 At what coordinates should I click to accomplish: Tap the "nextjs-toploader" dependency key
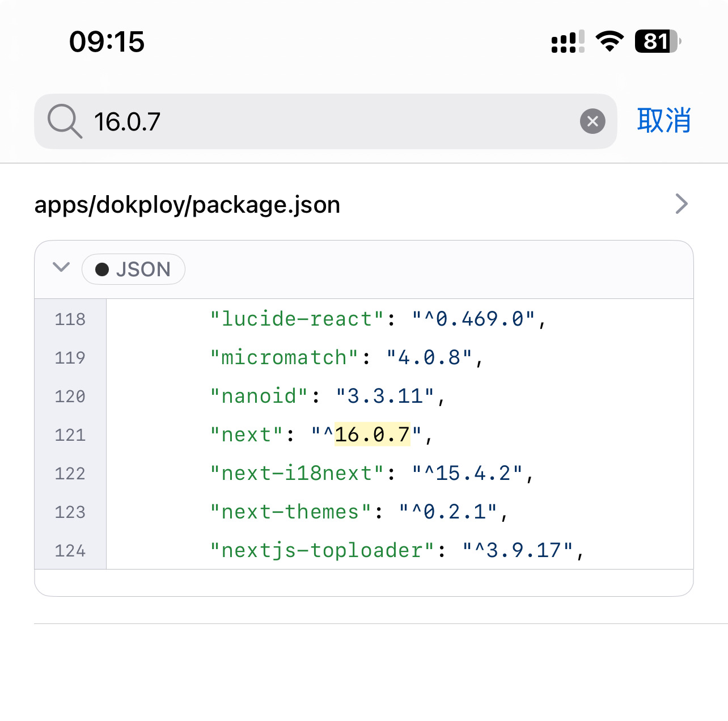point(322,551)
